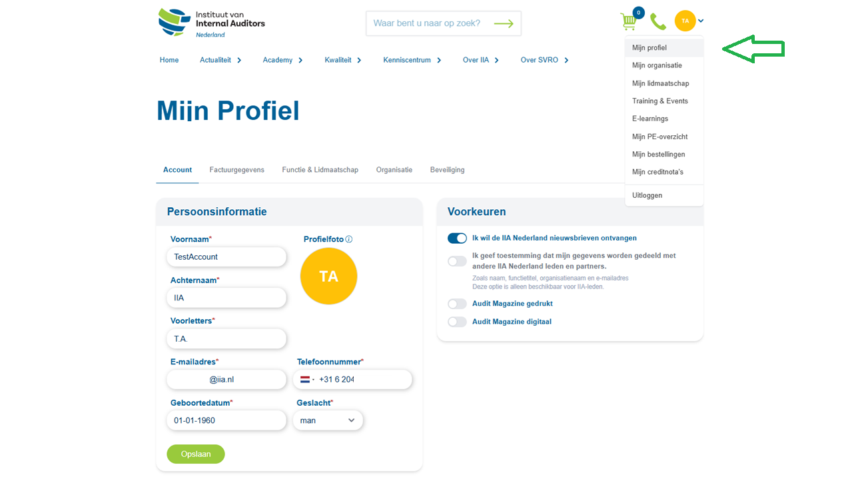Click the green phone contact icon
Screen dimensions: 868x503
(x=657, y=22)
